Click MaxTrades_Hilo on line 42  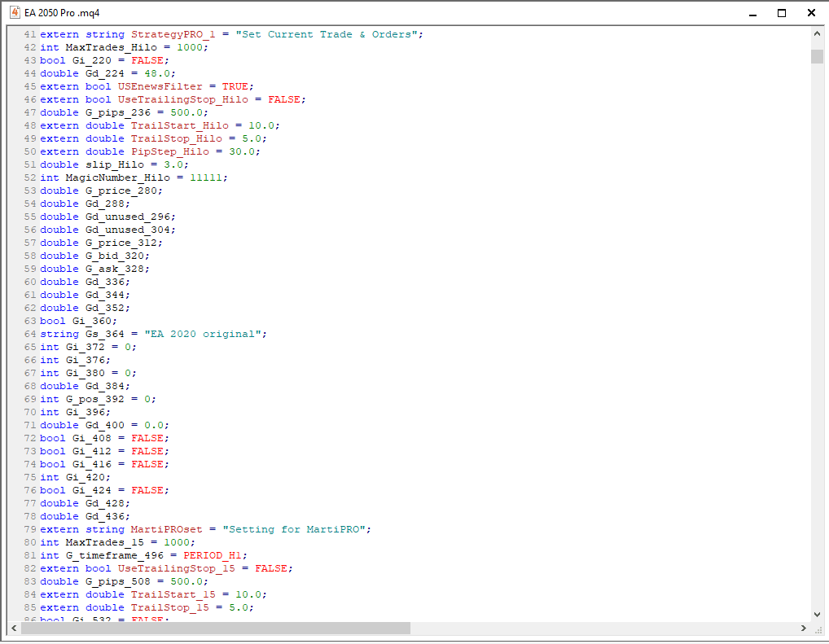111,47
